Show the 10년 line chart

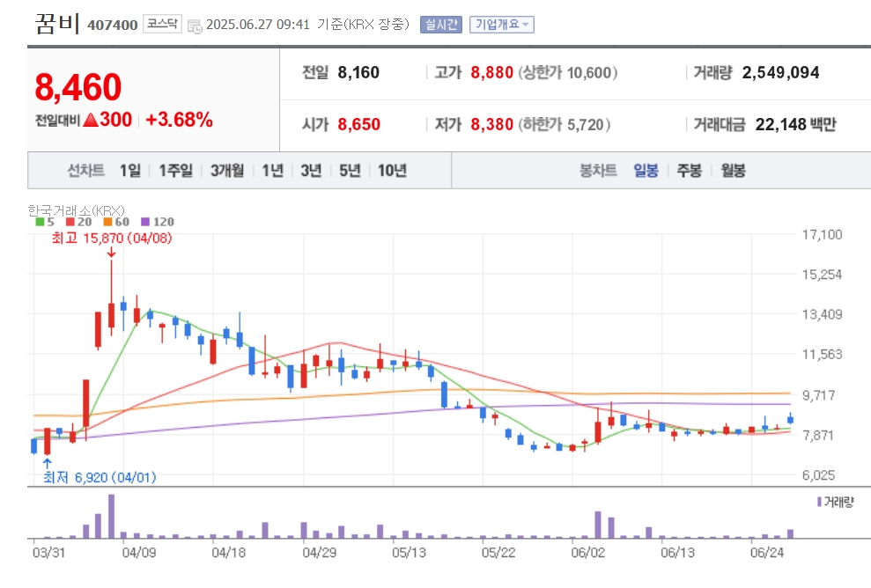tap(392, 171)
